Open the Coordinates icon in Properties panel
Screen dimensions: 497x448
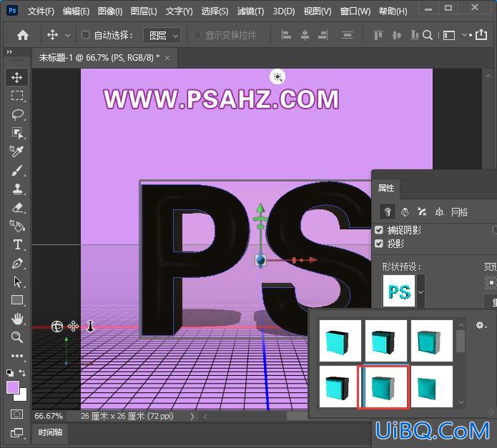[439, 211]
